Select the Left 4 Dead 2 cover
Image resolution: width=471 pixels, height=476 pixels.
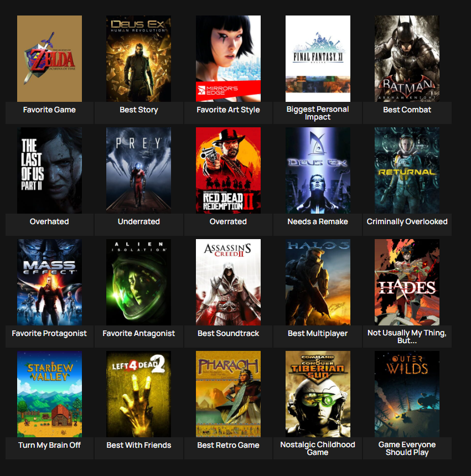click(139, 394)
